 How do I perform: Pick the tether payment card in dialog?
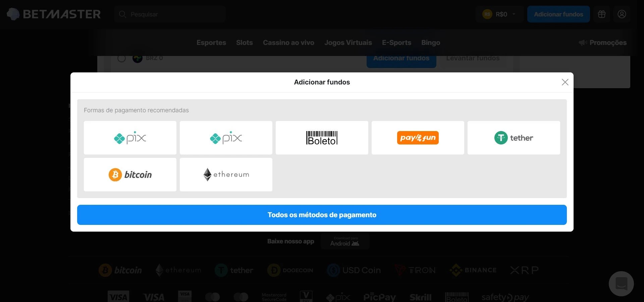tap(514, 138)
